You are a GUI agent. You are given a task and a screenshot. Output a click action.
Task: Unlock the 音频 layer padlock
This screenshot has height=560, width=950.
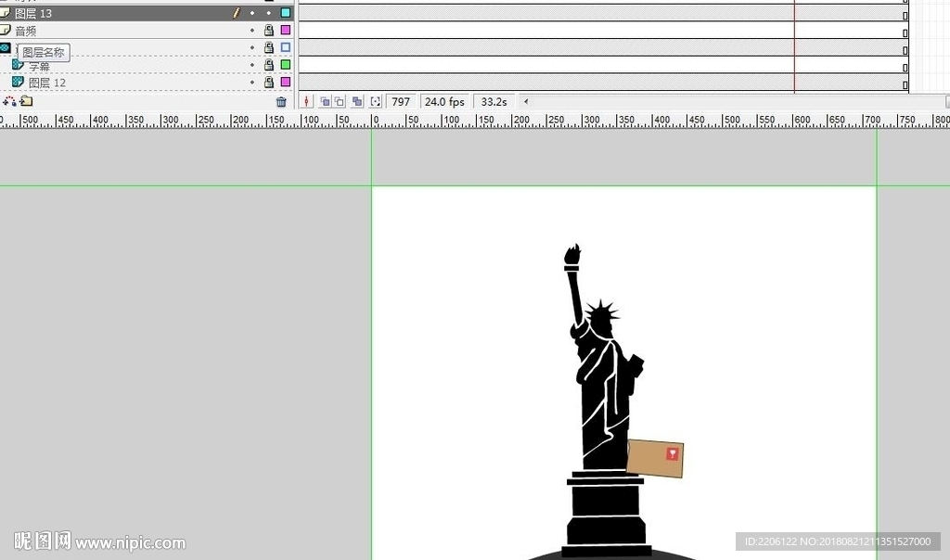pos(269,30)
